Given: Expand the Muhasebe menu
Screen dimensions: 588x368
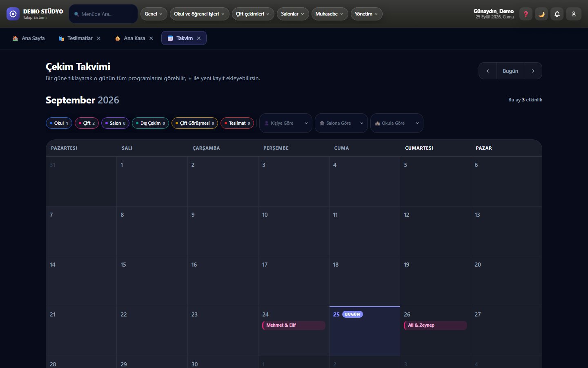Looking at the screenshot, I should coord(330,14).
